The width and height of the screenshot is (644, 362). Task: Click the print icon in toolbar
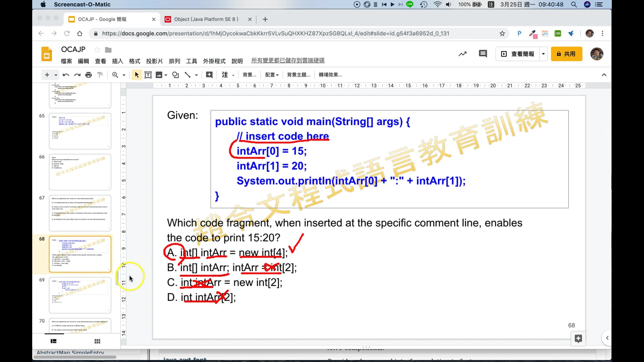89,75
